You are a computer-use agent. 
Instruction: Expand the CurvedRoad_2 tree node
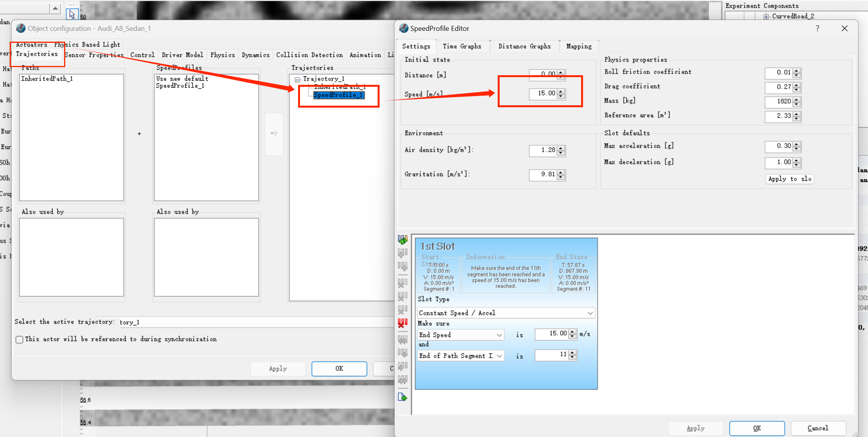point(766,16)
